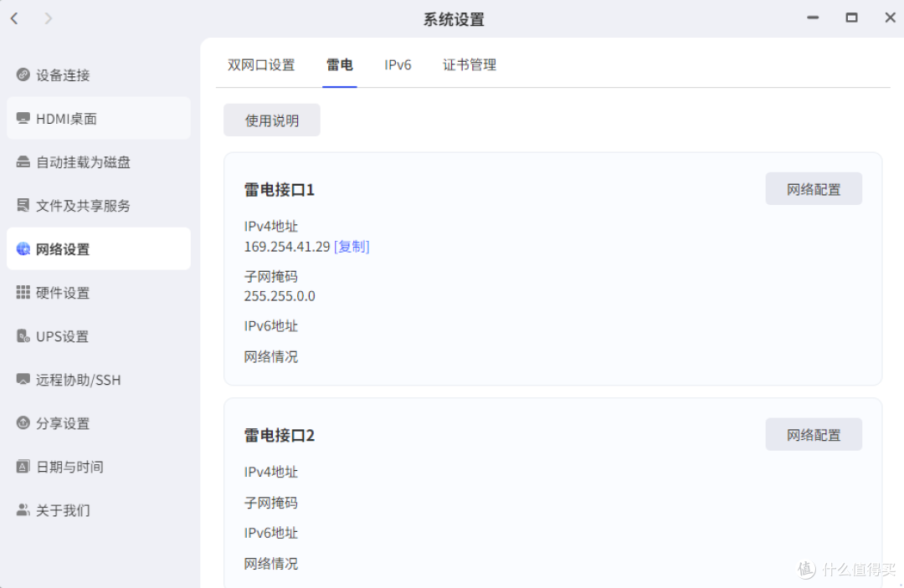Open 设备连接 in the sidebar
The height and width of the screenshot is (588, 904).
(99, 75)
